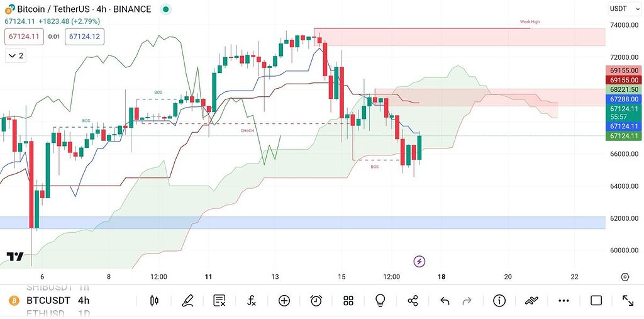This screenshot has width=644, height=319.
Task: Toggle fullscreen chart mode
Action: [628, 301]
